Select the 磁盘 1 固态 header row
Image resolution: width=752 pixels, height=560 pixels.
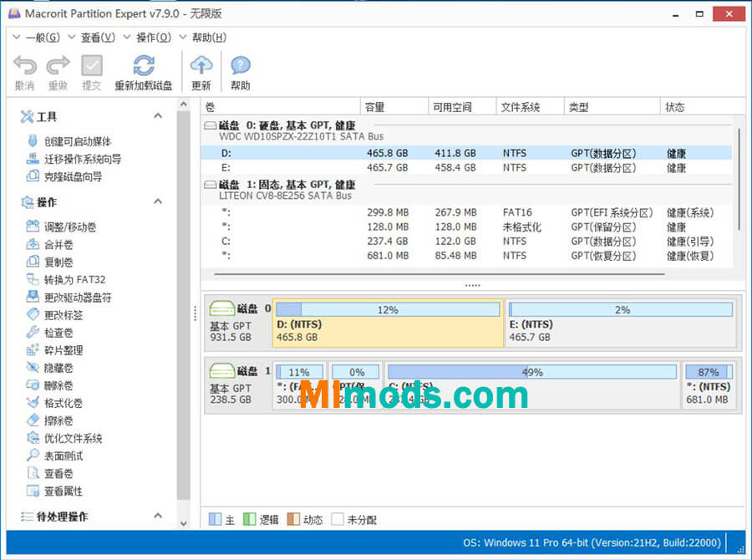click(466, 190)
